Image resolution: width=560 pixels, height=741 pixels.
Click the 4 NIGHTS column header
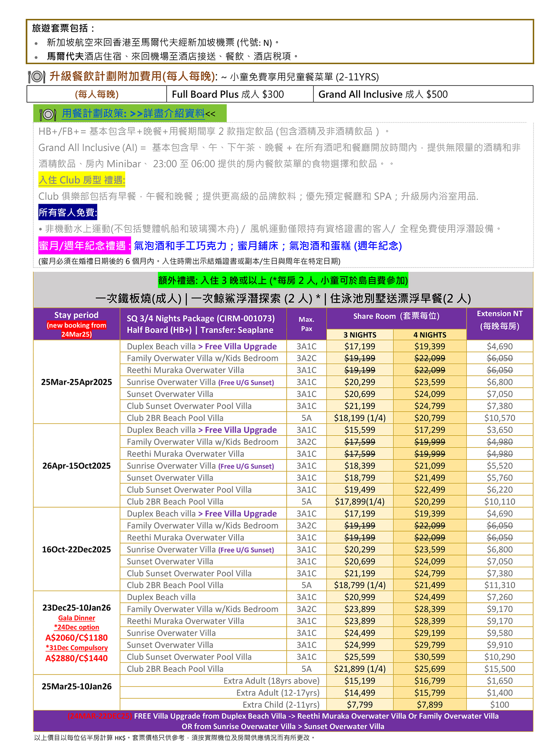point(430,335)
